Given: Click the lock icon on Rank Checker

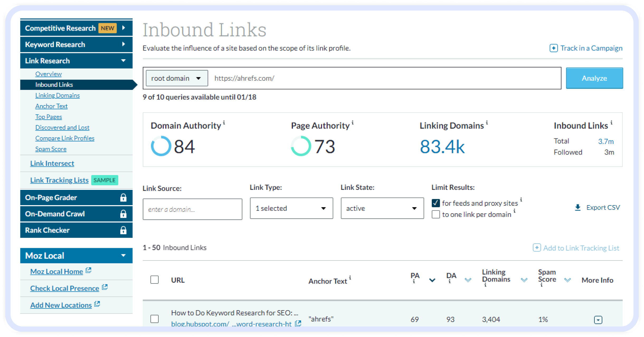Looking at the screenshot, I should pos(124,230).
